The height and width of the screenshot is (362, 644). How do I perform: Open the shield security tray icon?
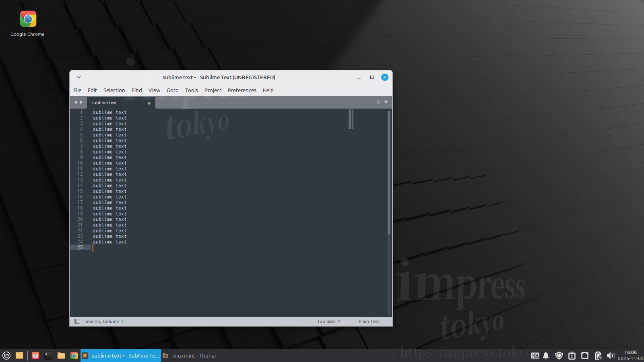(559, 356)
